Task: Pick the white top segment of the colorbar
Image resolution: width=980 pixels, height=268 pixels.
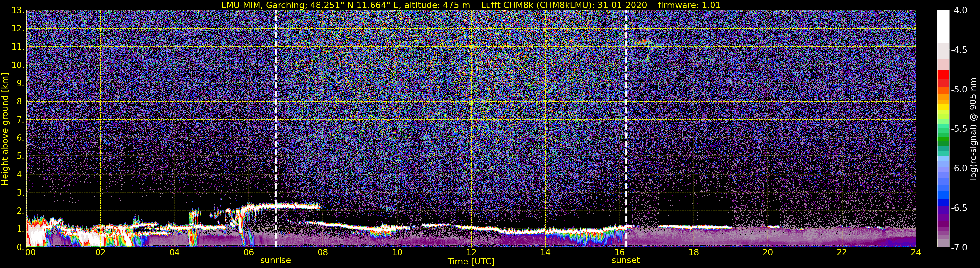Action: coord(943,27)
